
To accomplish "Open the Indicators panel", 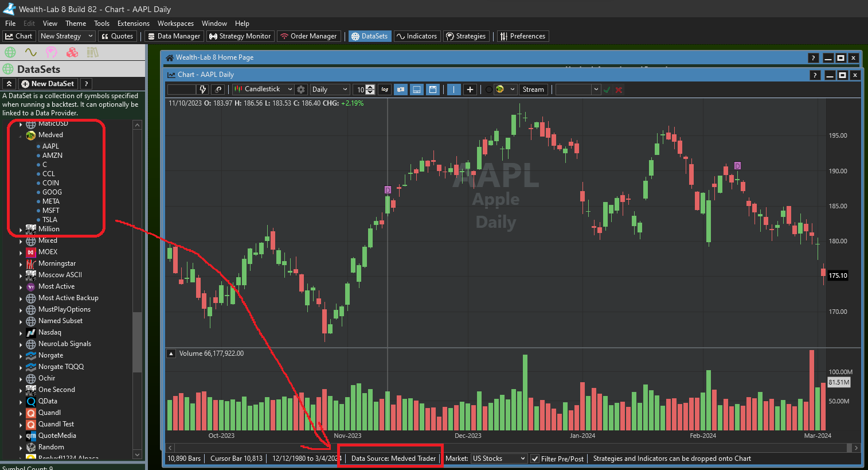I will coord(417,36).
